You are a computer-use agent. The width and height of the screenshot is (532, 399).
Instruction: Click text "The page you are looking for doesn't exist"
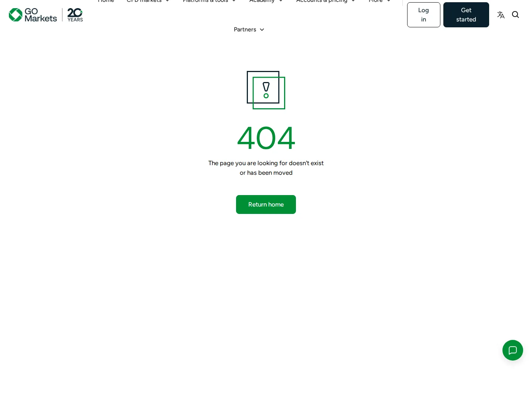(266, 163)
